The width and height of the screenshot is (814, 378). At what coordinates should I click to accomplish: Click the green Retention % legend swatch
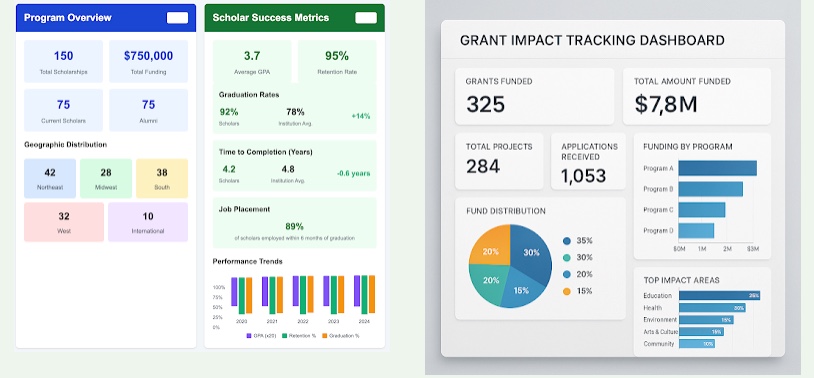coord(284,336)
